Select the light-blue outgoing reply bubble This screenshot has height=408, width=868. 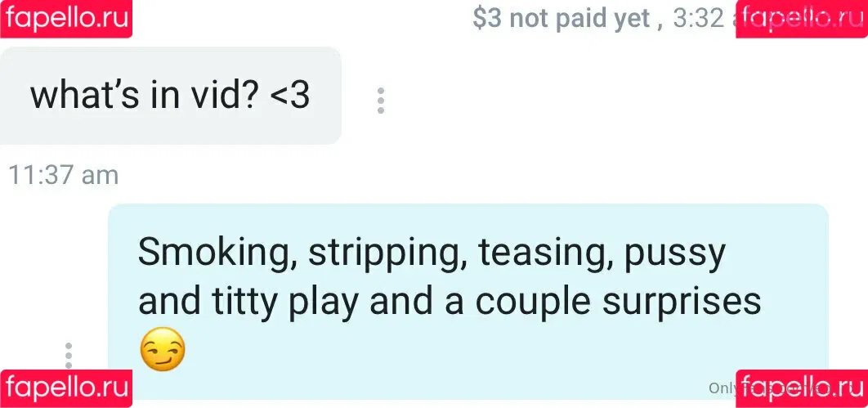point(468,301)
